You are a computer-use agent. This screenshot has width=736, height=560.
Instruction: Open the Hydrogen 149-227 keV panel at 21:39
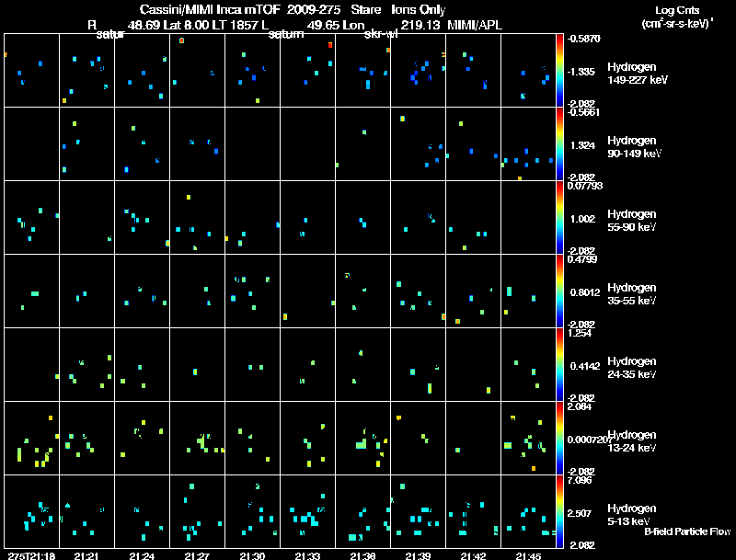point(419,71)
